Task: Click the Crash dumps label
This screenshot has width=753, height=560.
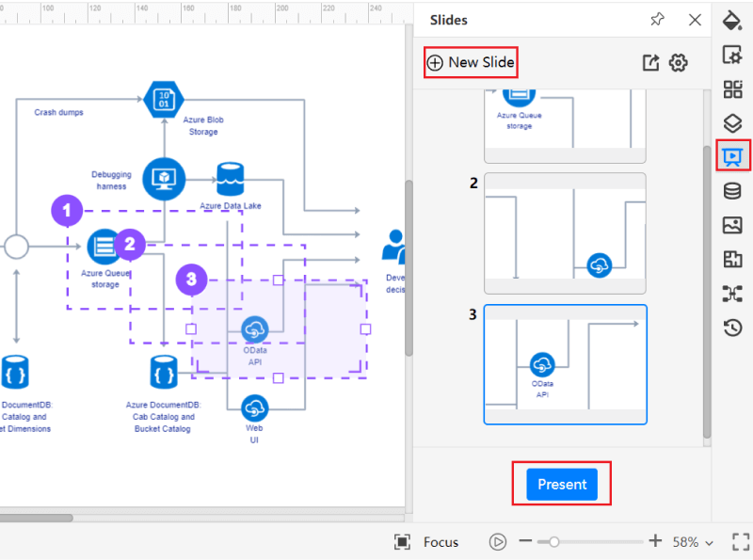Action: coord(58,112)
